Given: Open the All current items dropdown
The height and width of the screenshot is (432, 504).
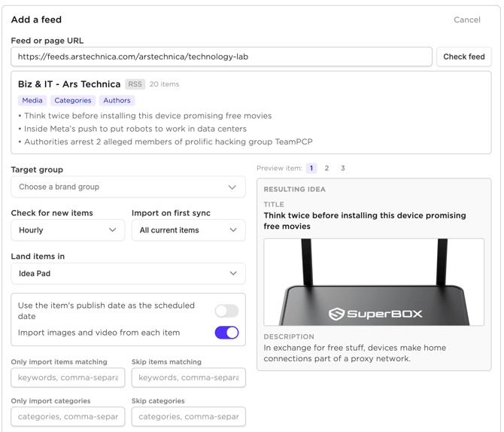Looking at the screenshot, I should (x=188, y=230).
